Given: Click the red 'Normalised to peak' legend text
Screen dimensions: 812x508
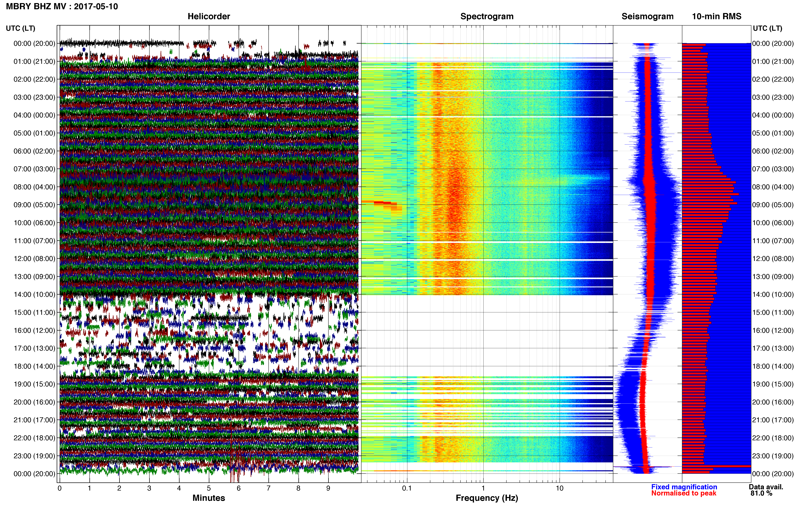Looking at the screenshot, I should (x=684, y=493).
